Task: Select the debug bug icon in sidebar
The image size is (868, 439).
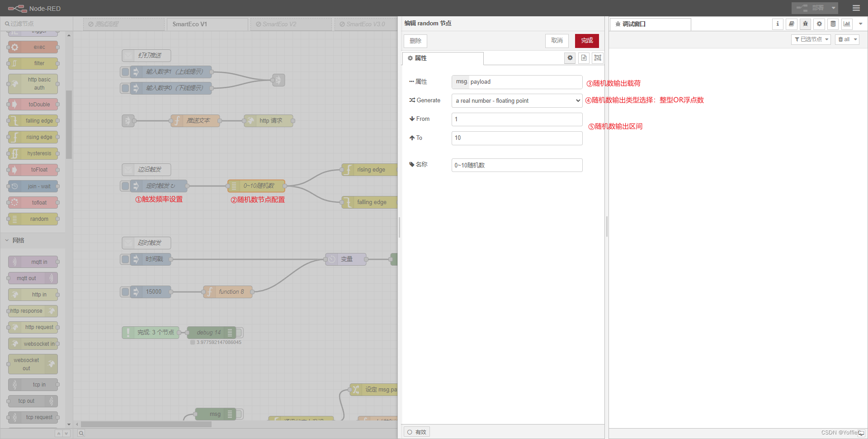Action: [x=805, y=24]
